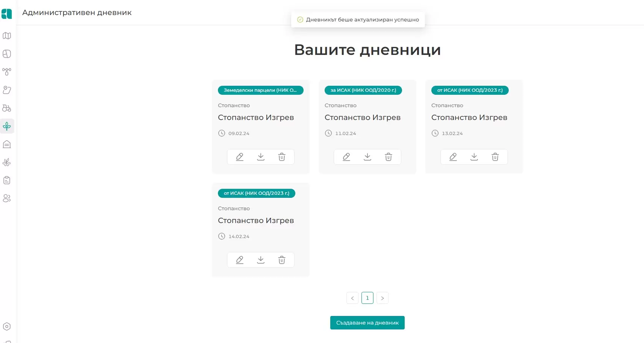Screen dimensions: 644x343
Task: Open the fields parcel icon in sidebar
Action: [7, 54]
